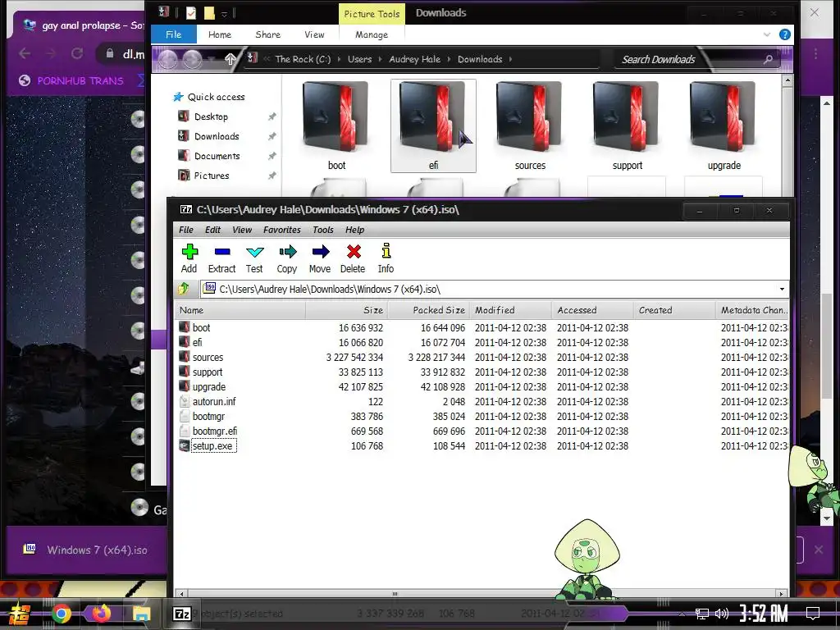This screenshot has height=630, width=840.
Task: Click the Move toolbar icon
Action: pyautogui.click(x=320, y=258)
